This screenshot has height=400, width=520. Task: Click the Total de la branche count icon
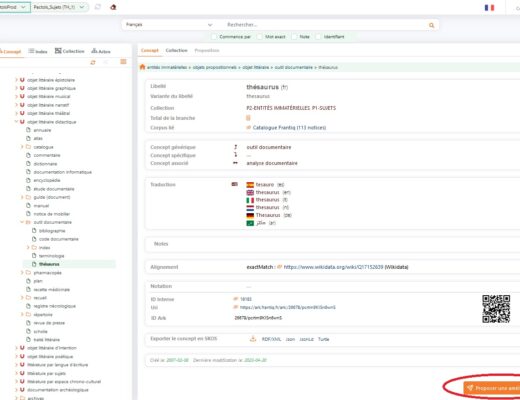tap(248, 118)
